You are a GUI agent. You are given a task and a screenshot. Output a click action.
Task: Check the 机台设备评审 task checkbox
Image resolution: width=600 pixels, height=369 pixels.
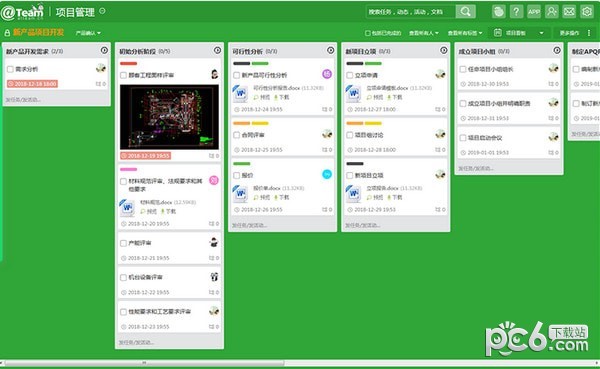coord(123,278)
